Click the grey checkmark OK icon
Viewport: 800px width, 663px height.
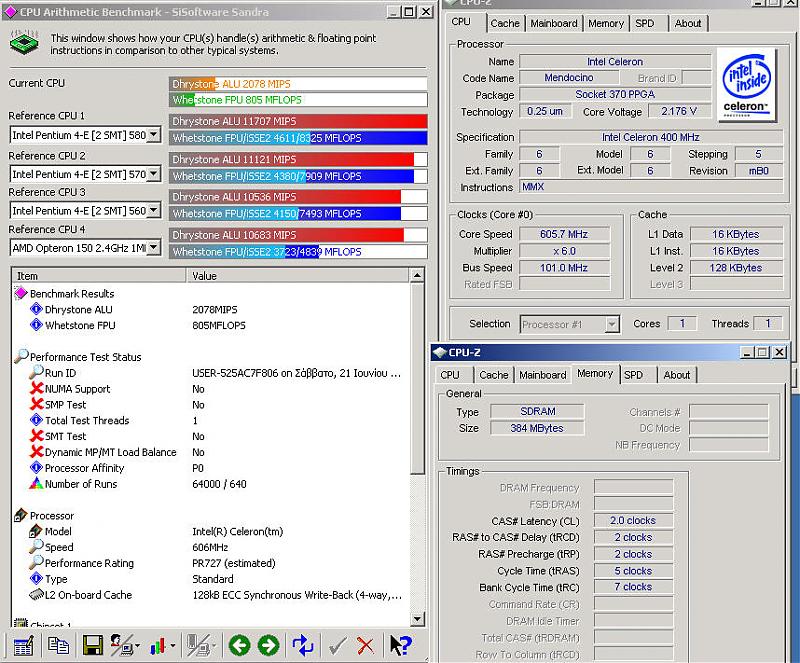337,646
